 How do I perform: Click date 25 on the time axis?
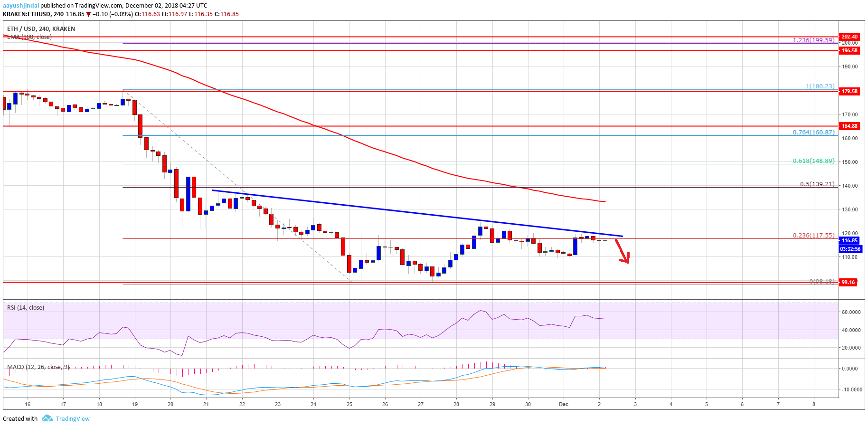pyautogui.click(x=349, y=405)
